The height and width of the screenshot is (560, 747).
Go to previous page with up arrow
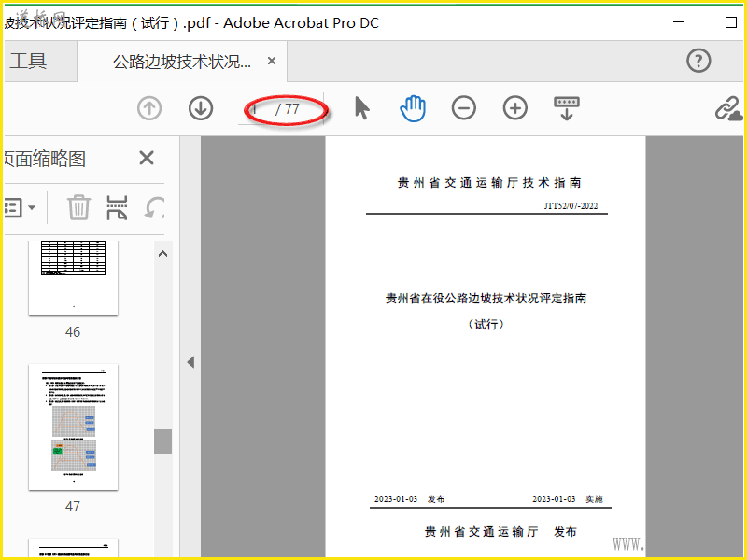tap(149, 108)
